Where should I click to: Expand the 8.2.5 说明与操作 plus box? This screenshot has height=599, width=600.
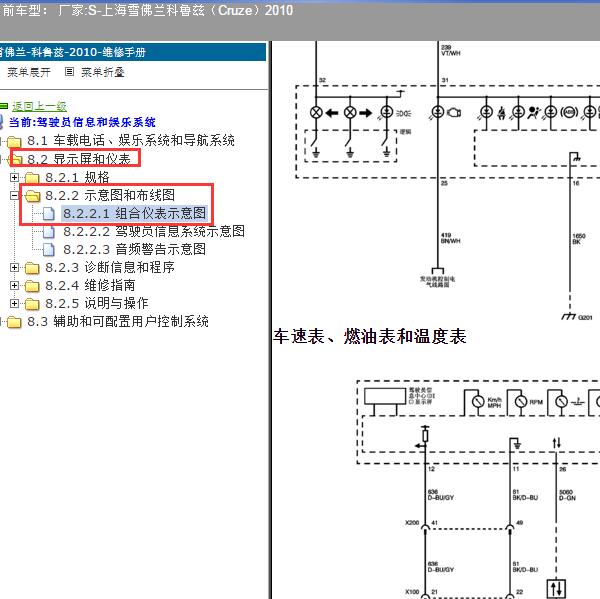coord(15,304)
